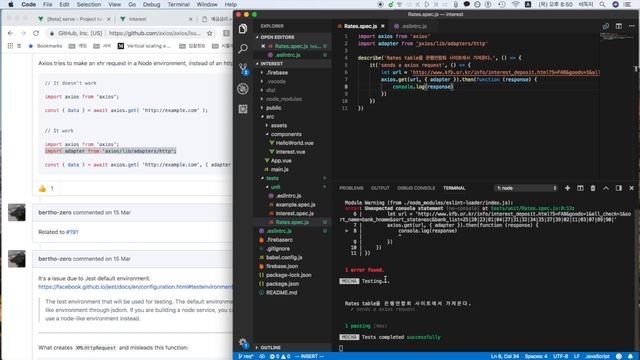Image resolution: width=640 pixels, height=360 pixels.
Task: Click the first bertho-zero username link
Action: tap(55, 213)
